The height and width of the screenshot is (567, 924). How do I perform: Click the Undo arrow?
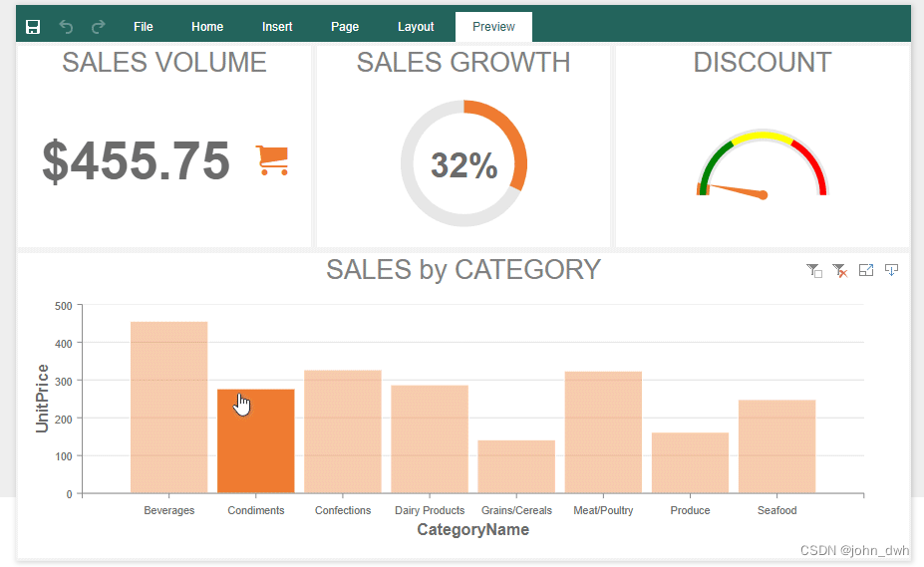point(66,27)
